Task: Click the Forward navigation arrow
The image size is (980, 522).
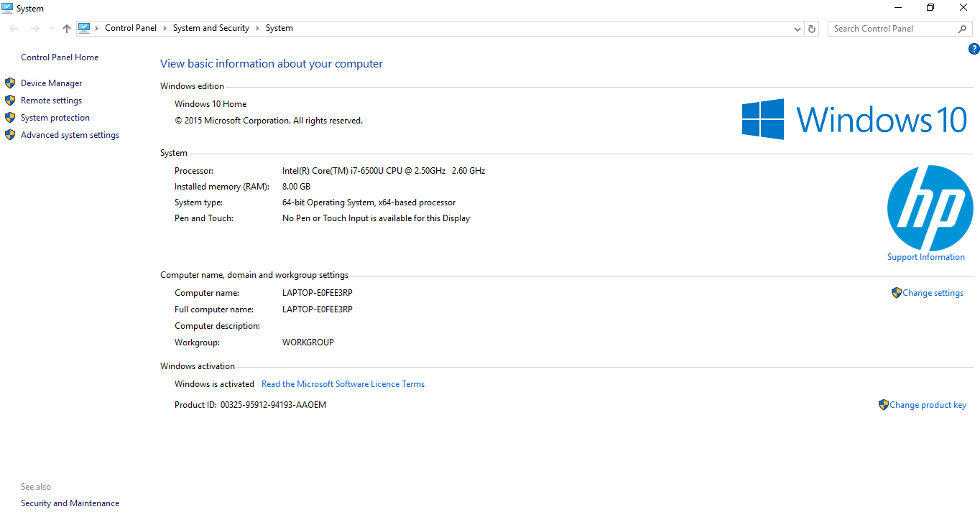Action: (x=34, y=29)
